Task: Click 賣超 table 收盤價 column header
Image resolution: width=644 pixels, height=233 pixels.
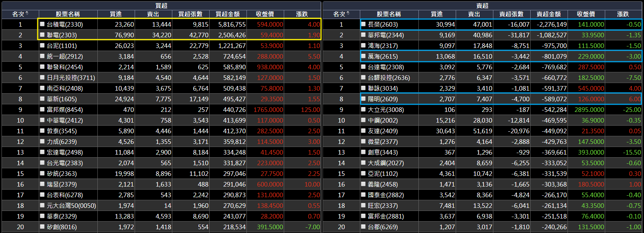Action: pos(586,14)
